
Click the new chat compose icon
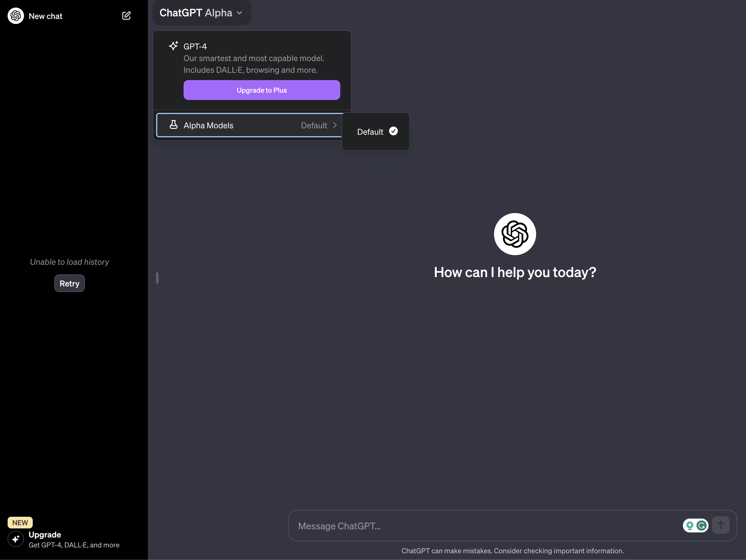point(126,15)
